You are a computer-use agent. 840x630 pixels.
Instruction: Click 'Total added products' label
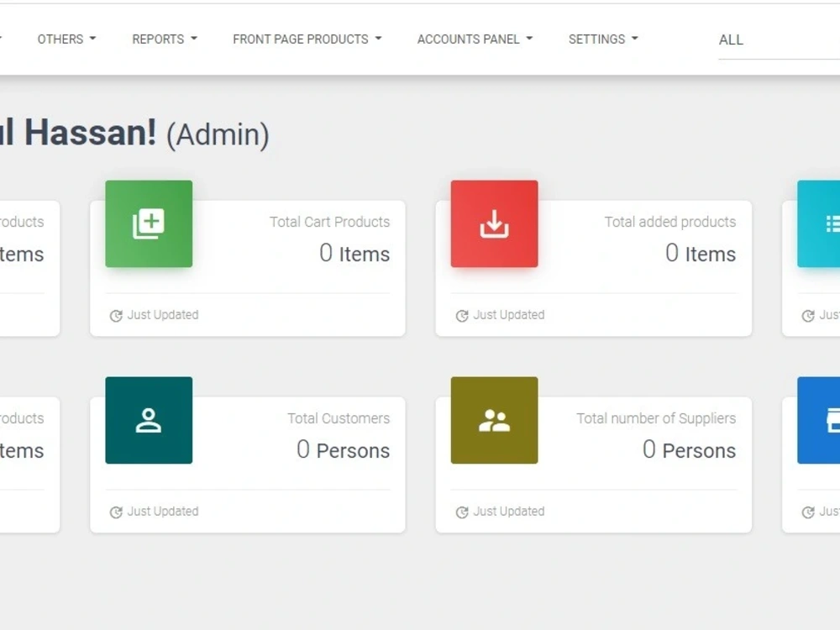670,222
